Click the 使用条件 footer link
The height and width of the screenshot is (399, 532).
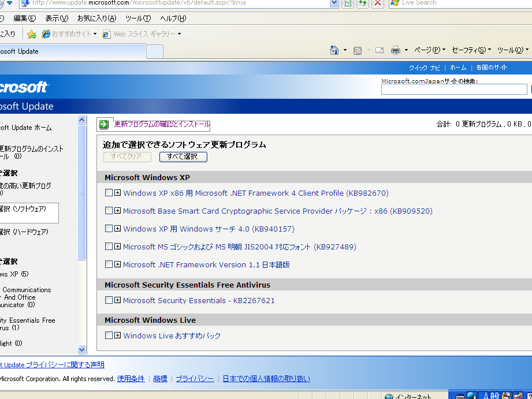click(131, 379)
